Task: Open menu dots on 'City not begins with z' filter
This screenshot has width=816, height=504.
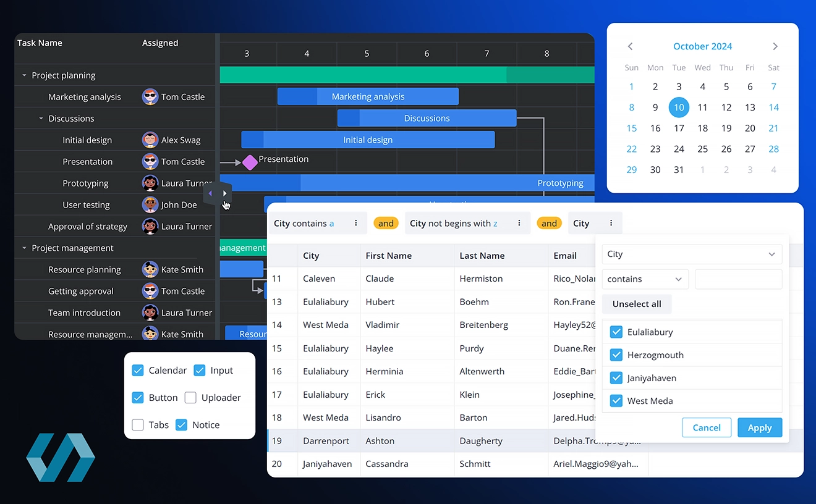Action: tap(519, 223)
